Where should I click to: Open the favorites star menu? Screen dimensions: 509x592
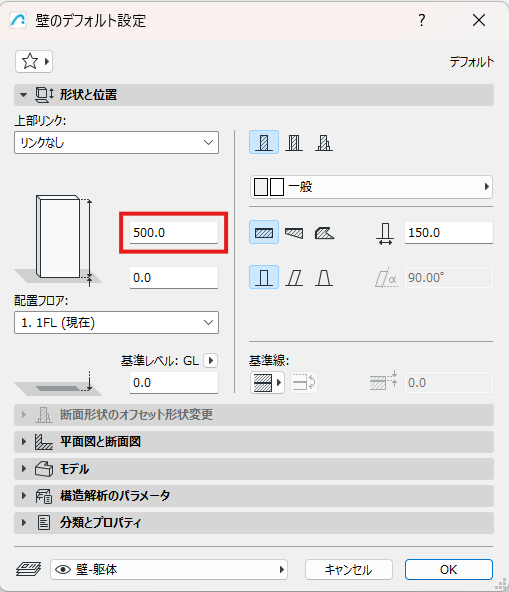coord(34,62)
